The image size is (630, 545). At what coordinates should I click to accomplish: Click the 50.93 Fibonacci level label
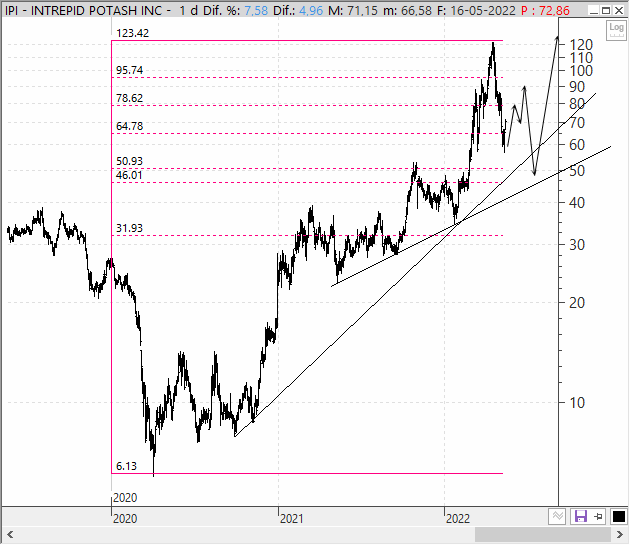[129, 161]
